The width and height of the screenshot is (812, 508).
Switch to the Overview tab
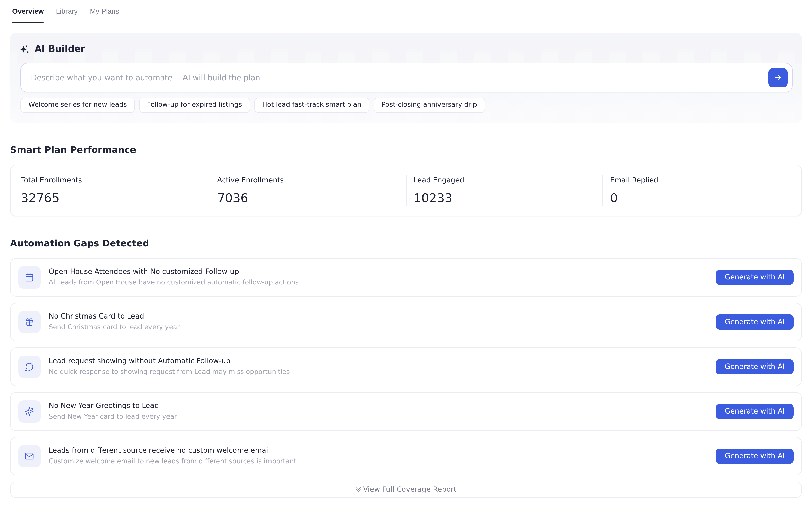click(x=28, y=11)
